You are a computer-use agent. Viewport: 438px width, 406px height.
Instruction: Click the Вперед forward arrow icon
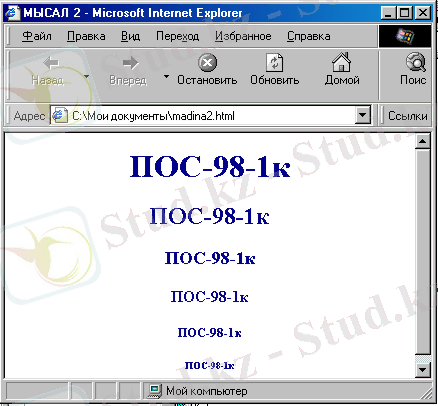tap(130, 63)
